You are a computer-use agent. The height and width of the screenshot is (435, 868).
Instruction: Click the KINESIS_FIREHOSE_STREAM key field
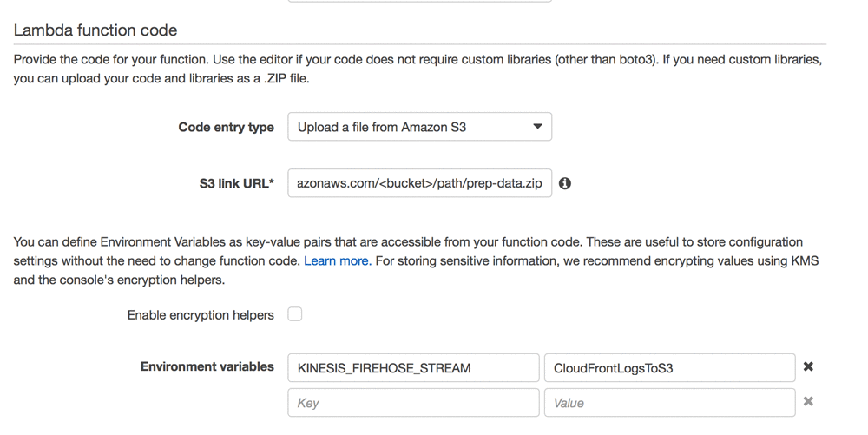pyautogui.click(x=413, y=368)
